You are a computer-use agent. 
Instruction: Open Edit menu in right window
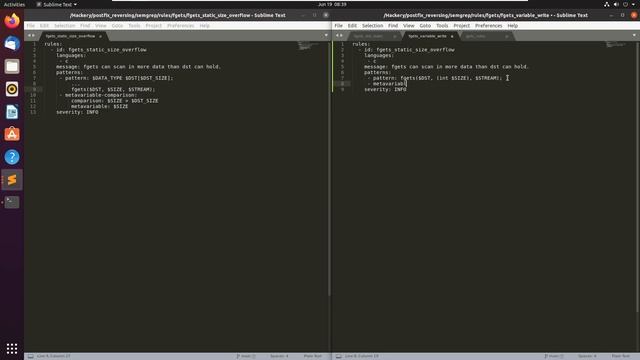[x=352, y=26]
